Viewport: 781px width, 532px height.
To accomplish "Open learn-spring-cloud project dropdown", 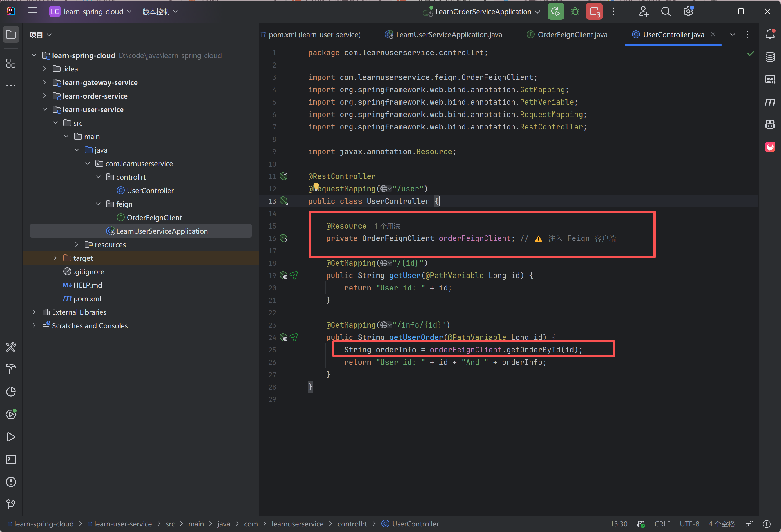I will 90,12.
